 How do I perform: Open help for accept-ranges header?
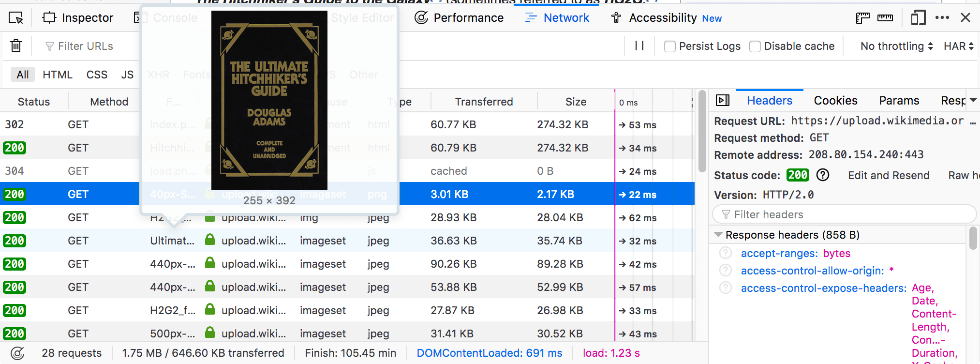(725, 253)
